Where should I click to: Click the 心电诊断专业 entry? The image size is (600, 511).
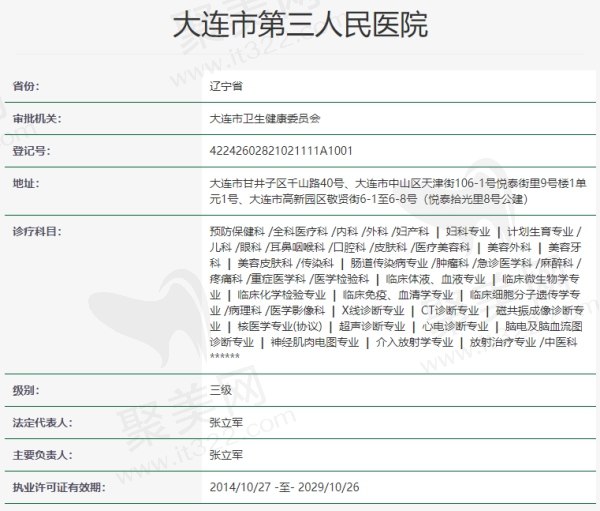455,327
